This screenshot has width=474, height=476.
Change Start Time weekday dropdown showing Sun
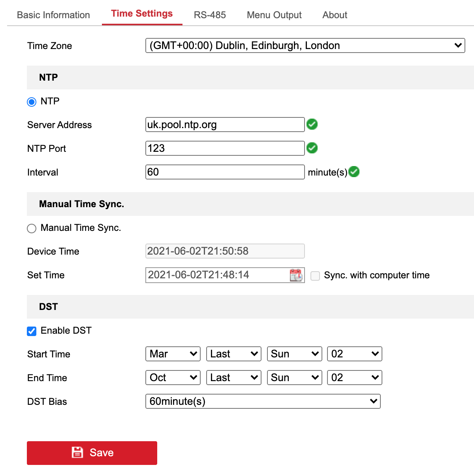coord(295,354)
